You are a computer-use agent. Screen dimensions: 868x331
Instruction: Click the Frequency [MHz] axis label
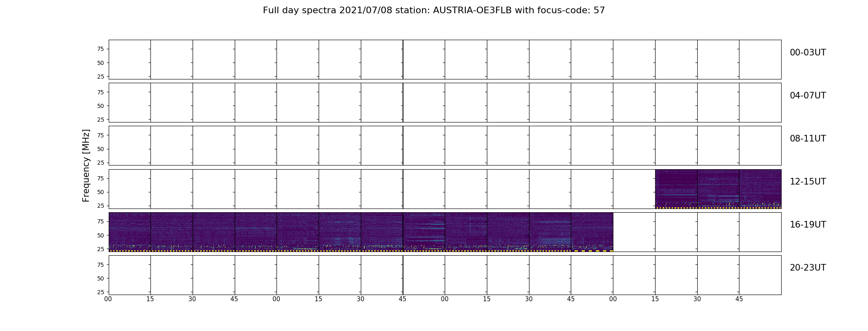[x=86, y=165]
